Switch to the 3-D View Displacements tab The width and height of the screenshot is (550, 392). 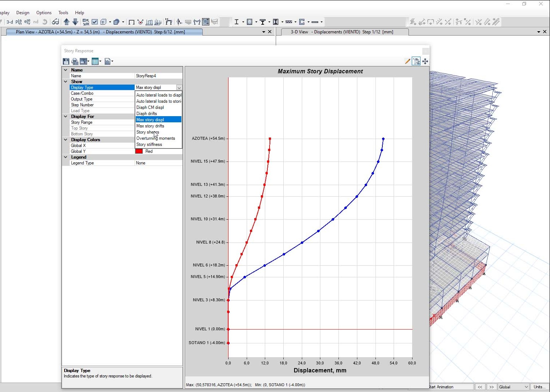pyautogui.click(x=342, y=32)
